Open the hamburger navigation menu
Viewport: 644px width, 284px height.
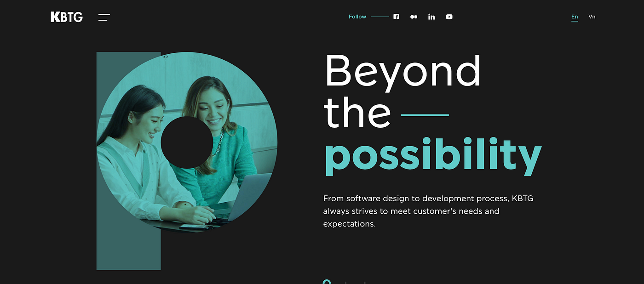click(104, 17)
